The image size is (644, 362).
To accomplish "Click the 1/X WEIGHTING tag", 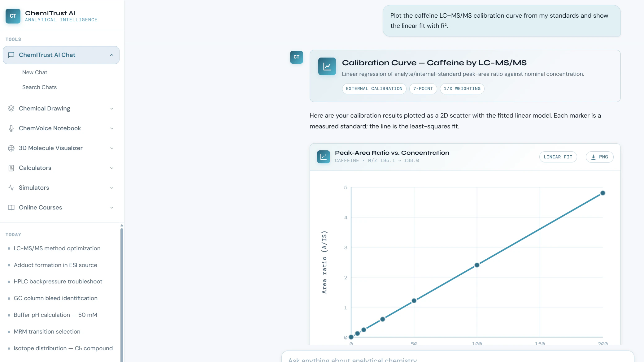I will (462, 89).
